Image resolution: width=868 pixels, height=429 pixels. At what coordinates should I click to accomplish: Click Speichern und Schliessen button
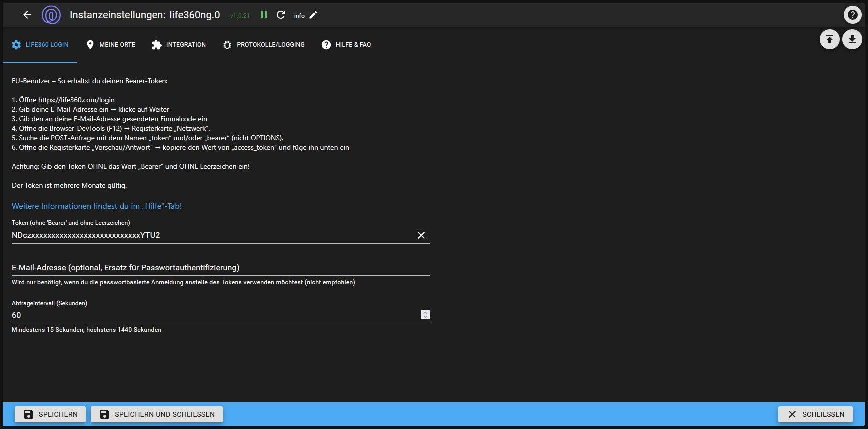[x=157, y=414]
